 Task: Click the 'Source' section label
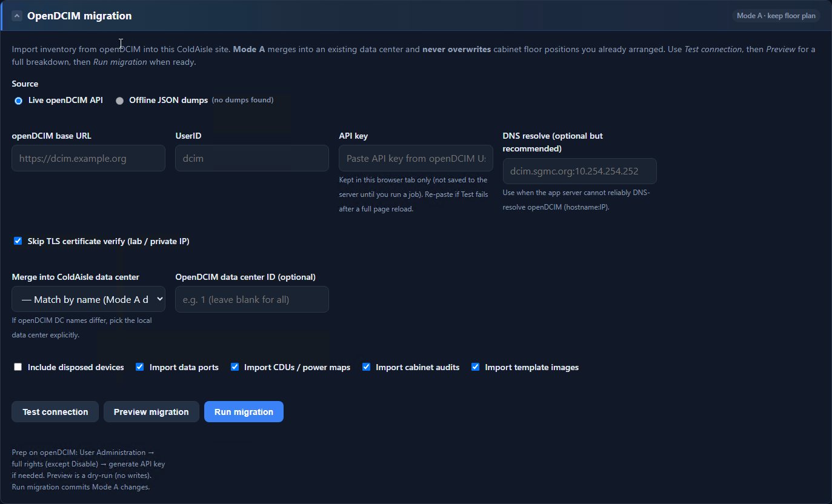[25, 84]
